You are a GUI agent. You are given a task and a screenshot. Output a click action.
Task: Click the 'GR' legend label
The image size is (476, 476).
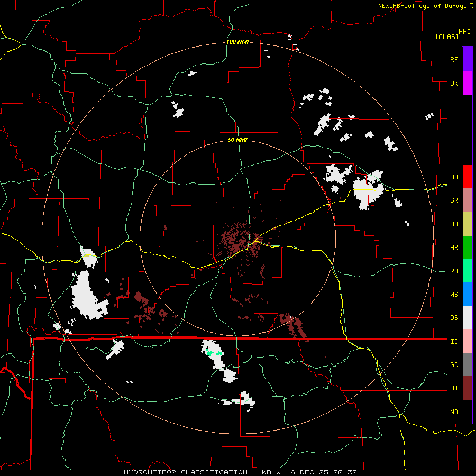click(x=454, y=200)
